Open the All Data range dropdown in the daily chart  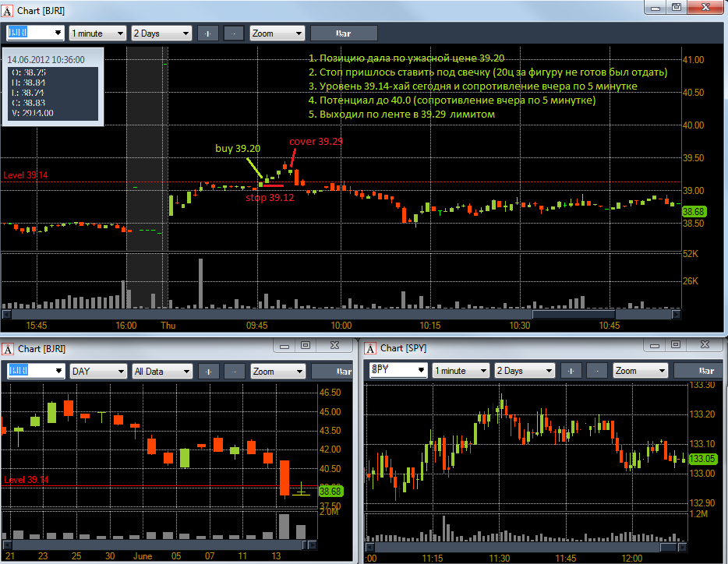click(x=162, y=371)
